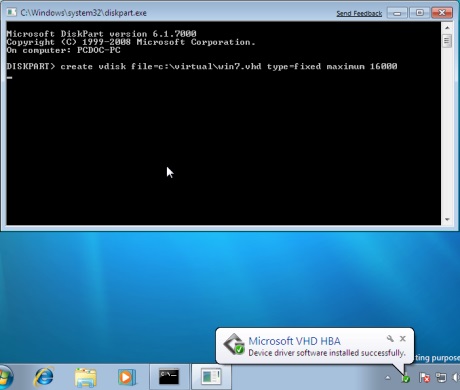
Task: Launch Windows Media Player from the taskbar
Action: (x=127, y=377)
